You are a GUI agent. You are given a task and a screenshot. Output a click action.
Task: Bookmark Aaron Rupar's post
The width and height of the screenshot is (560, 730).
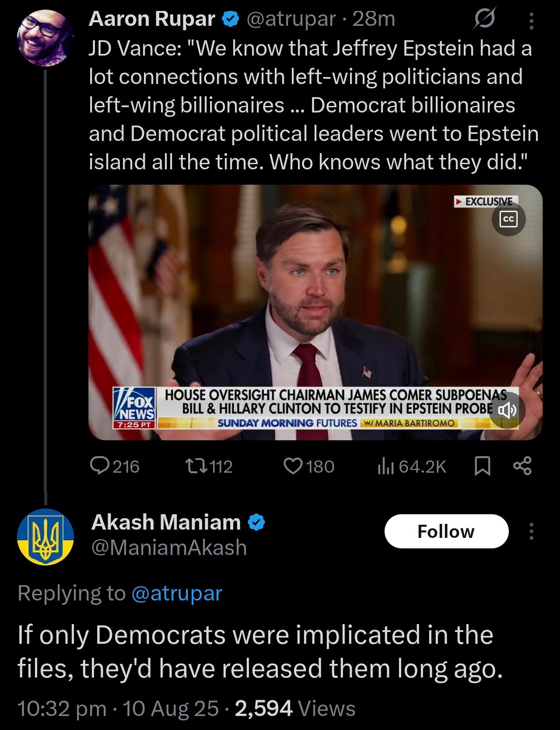click(x=483, y=466)
